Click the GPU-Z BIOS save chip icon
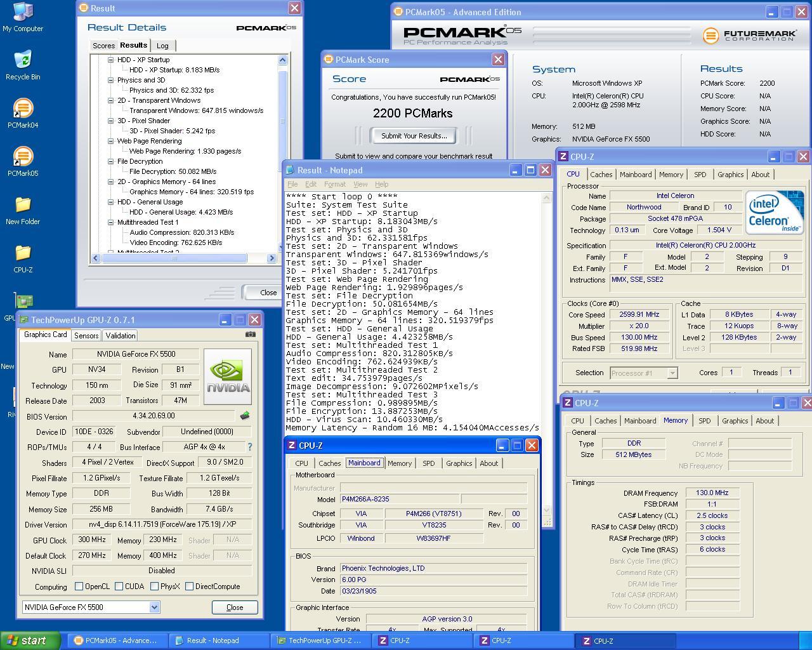 pyautogui.click(x=245, y=416)
